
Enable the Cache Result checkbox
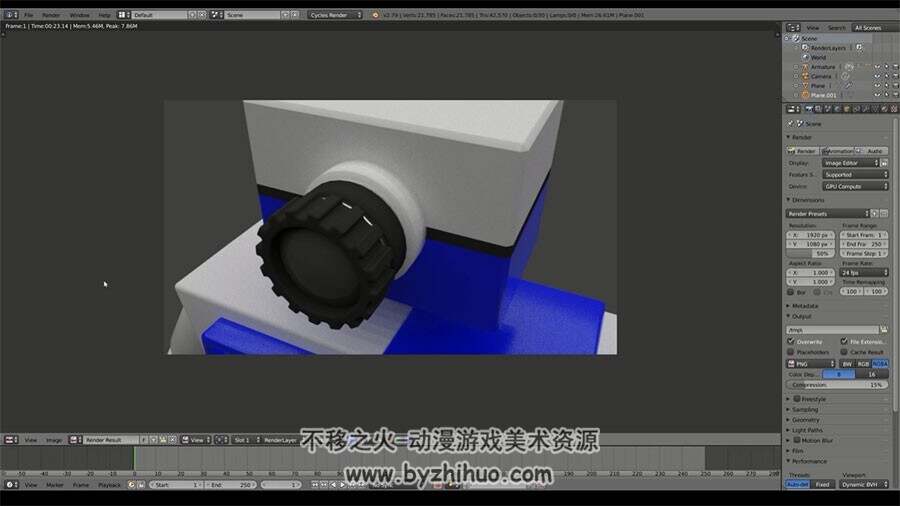point(844,352)
